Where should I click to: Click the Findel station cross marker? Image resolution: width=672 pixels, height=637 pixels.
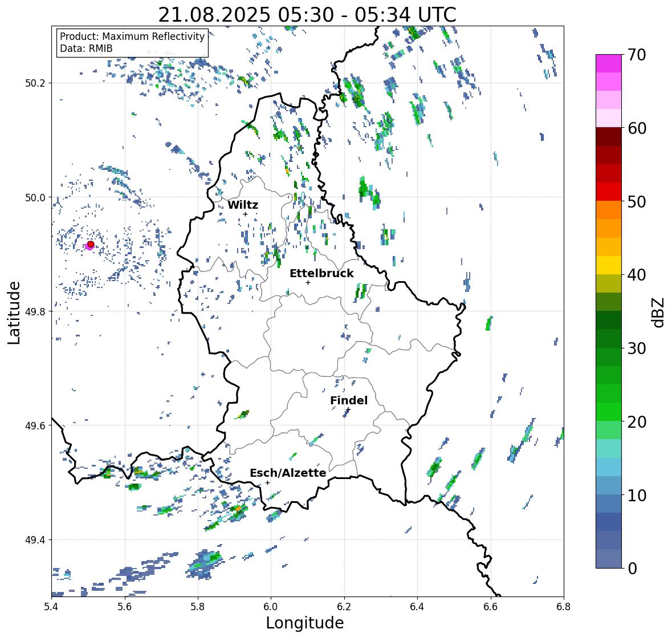tap(348, 410)
